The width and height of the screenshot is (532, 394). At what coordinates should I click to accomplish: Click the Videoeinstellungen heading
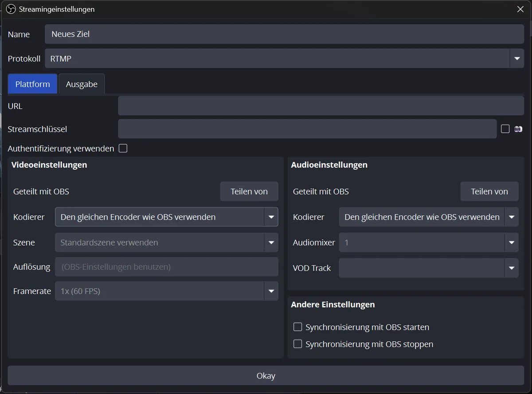(49, 165)
